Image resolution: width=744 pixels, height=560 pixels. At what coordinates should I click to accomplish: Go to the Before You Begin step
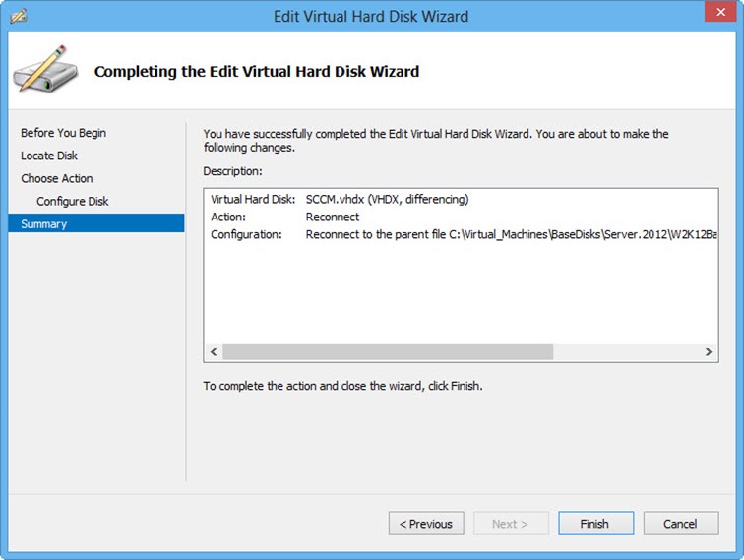[x=63, y=133]
